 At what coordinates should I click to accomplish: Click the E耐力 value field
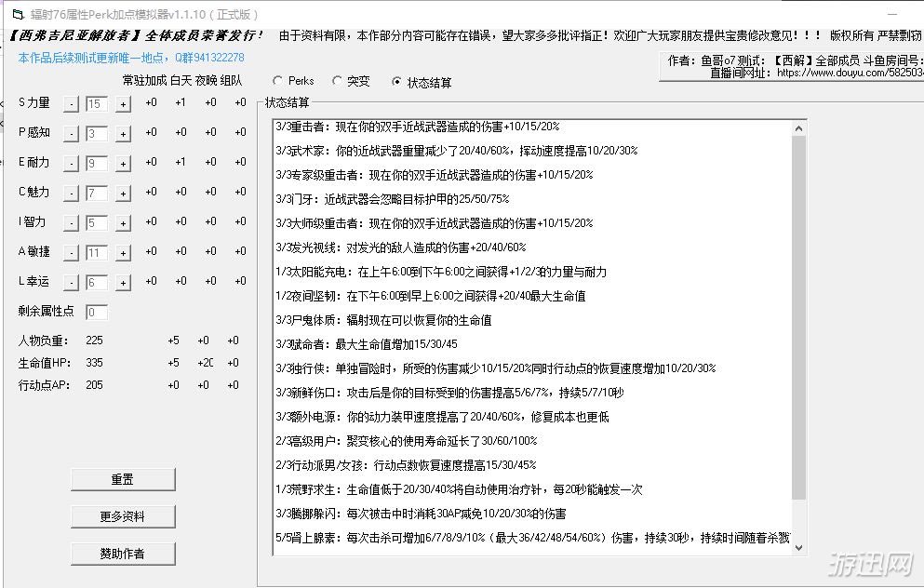[97, 163]
